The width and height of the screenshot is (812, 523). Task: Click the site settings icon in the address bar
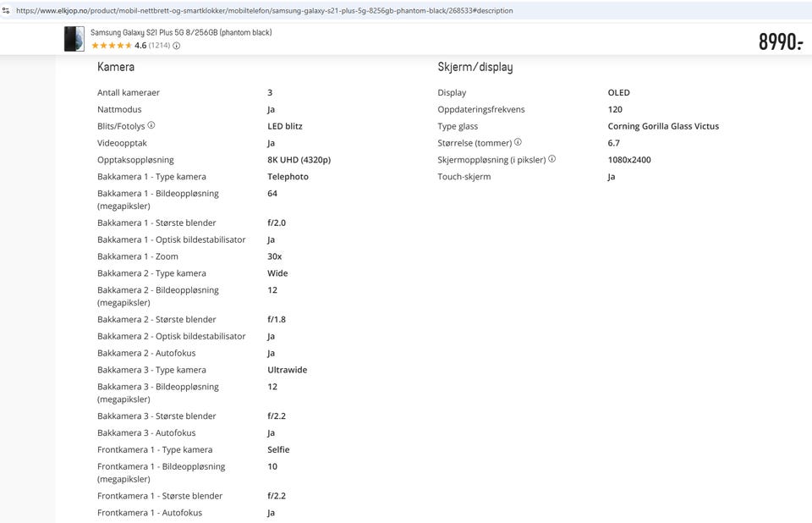pos(6,10)
